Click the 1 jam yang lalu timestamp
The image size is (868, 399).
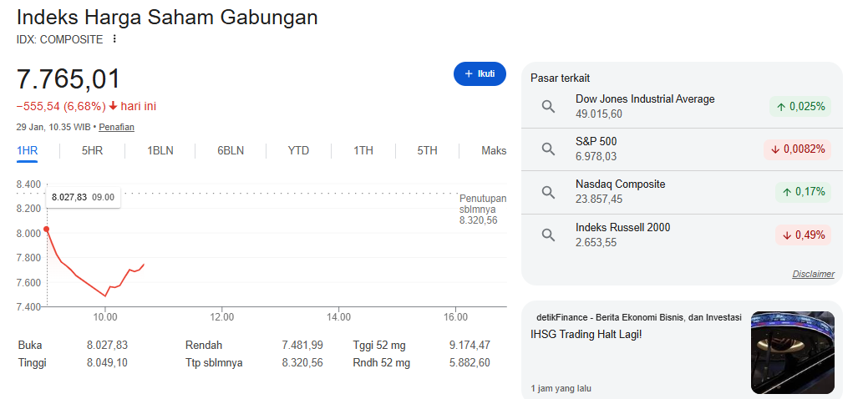(x=561, y=388)
